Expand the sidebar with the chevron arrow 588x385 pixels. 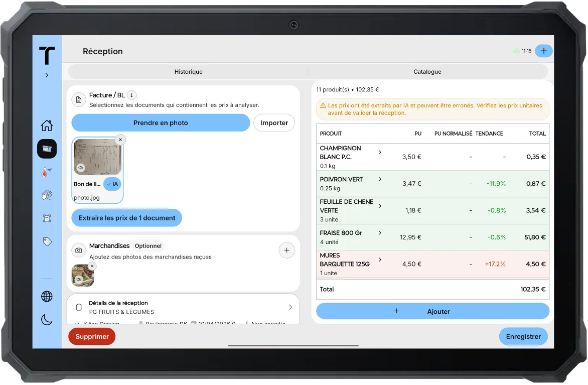tap(47, 75)
